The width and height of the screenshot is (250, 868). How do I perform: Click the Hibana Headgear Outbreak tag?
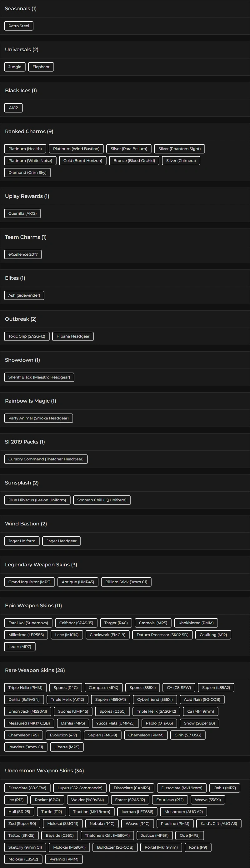pyautogui.click(x=73, y=336)
